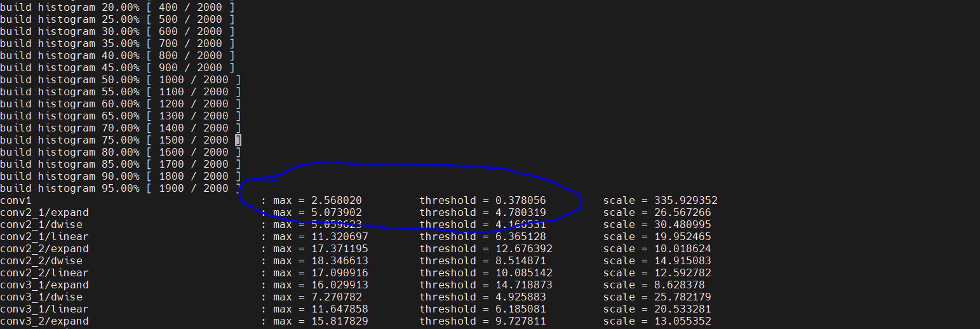Select the conv1 threshold value 0.378056
This screenshot has width=980, height=329.
tap(521, 200)
